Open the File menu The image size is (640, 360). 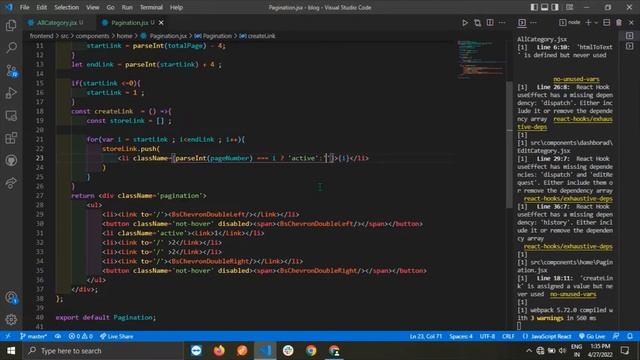pyautogui.click(x=24, y=7)
